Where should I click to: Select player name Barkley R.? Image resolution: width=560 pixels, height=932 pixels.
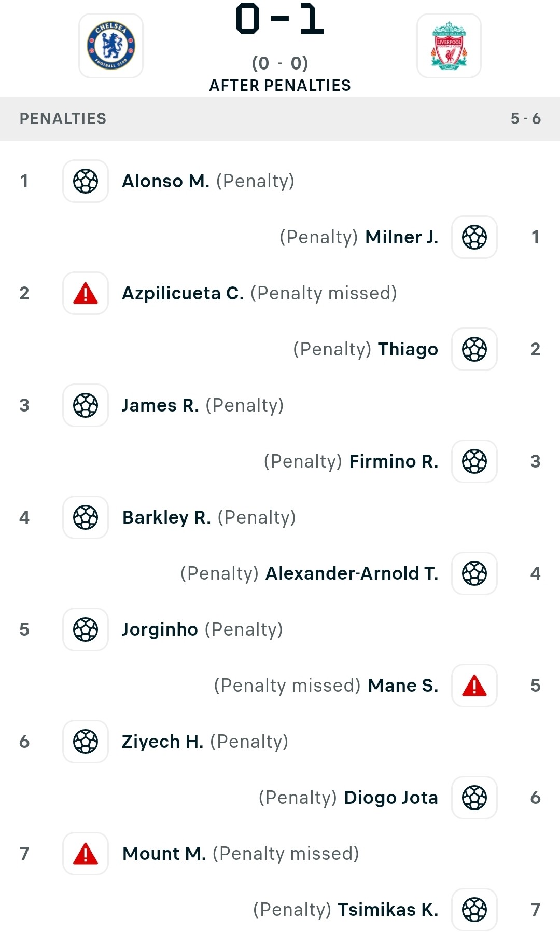166,517
